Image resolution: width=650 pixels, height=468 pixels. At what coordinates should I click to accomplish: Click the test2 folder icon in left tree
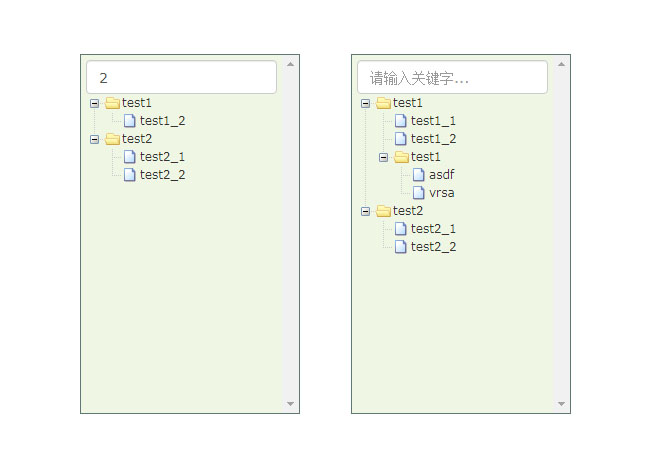(112, 139)
